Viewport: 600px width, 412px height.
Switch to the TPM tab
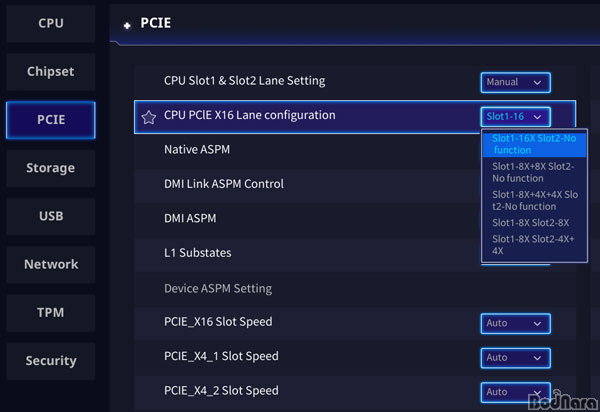[x=51, y=312]
